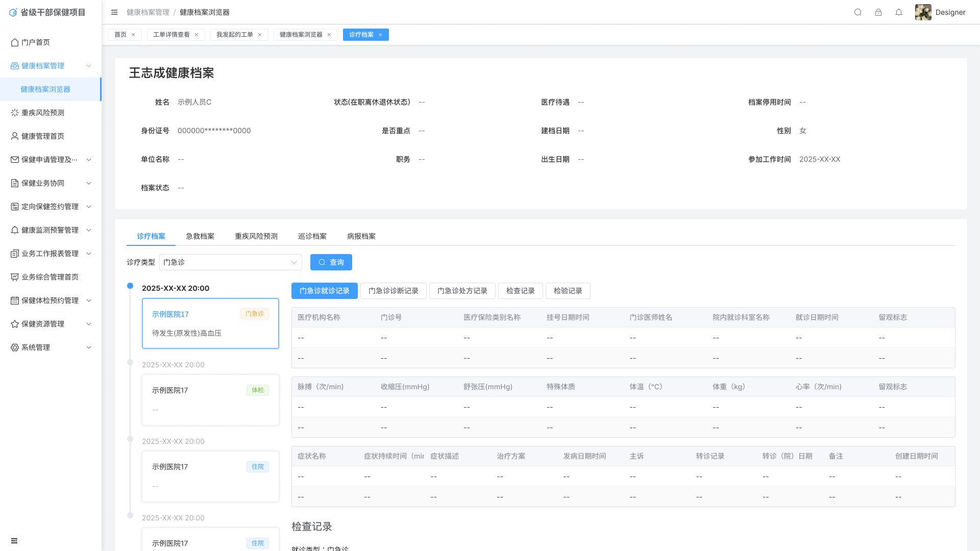
Task: Expand the 保健业务协同 menu chevron
Action: 89,183
